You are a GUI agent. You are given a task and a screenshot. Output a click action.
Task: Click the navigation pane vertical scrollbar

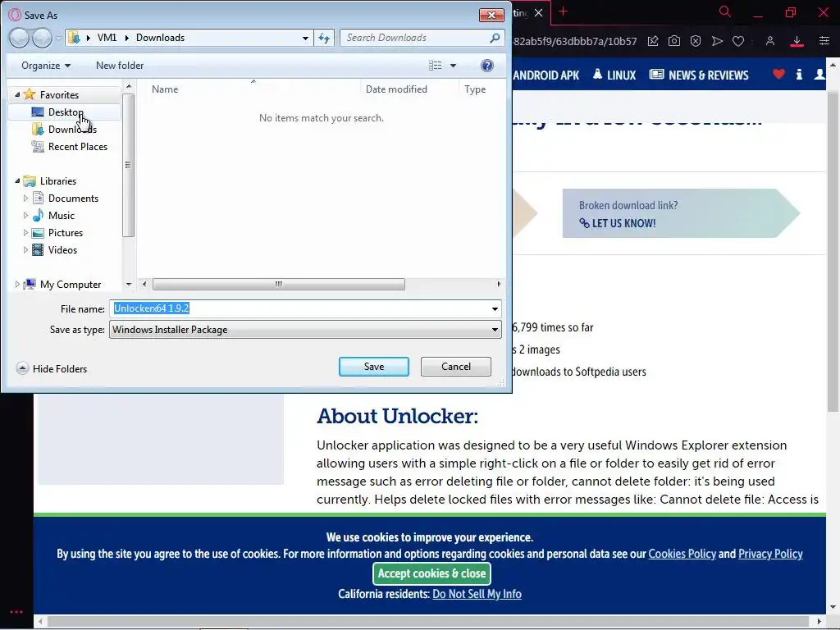pyautogui.click(x=128, y=165)
